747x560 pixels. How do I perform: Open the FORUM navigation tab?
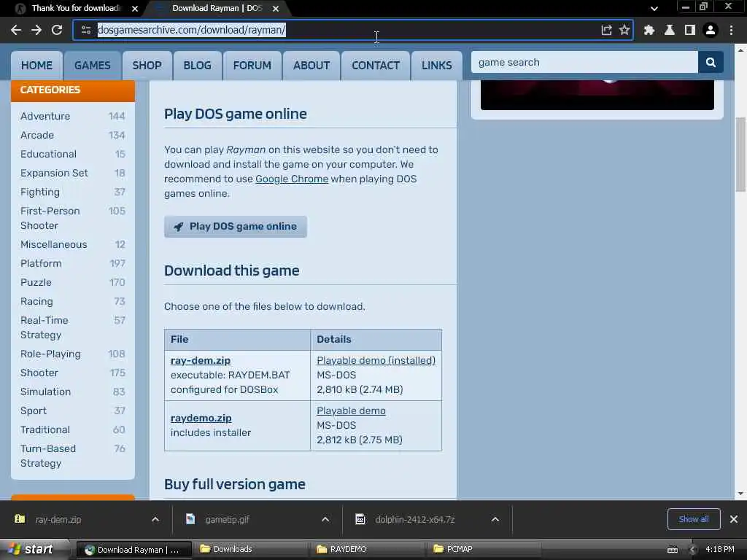(x=252, y=65)
